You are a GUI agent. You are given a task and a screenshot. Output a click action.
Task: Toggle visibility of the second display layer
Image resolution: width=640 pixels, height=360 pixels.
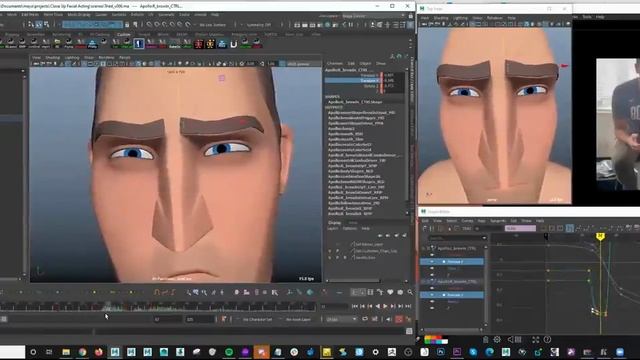(x=330, y=251)
